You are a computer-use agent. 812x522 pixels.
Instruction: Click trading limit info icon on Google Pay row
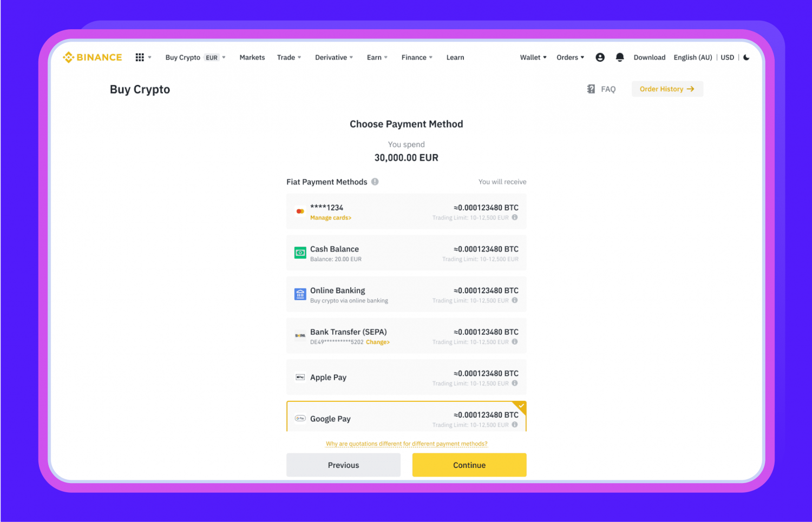(x=515, y=425)
